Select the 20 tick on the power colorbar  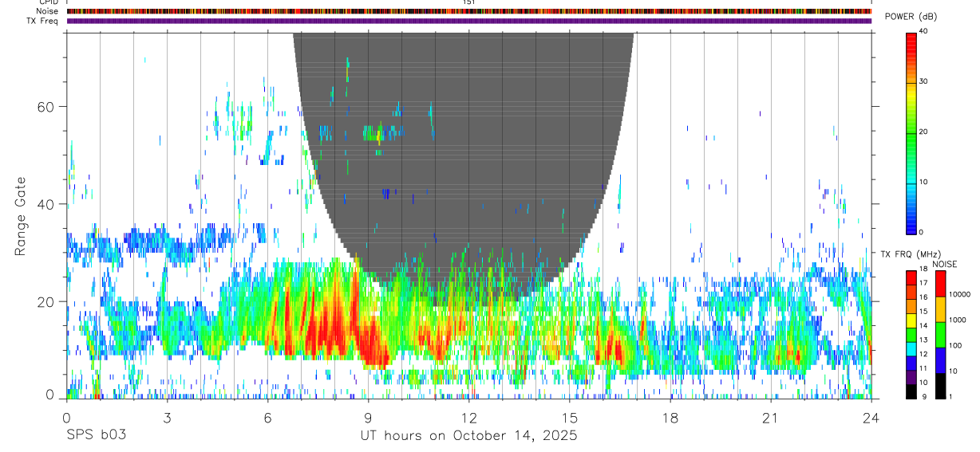(x=924, y=132)
